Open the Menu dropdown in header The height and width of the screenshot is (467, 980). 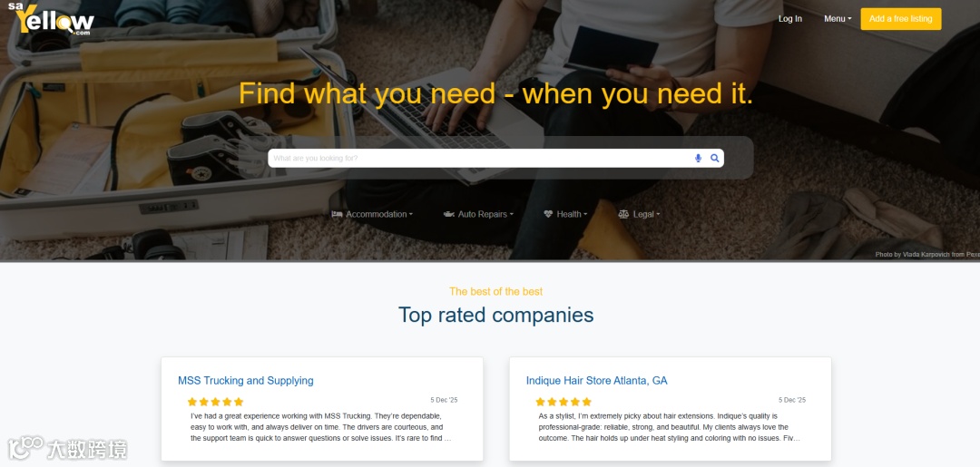coord(838,19)
